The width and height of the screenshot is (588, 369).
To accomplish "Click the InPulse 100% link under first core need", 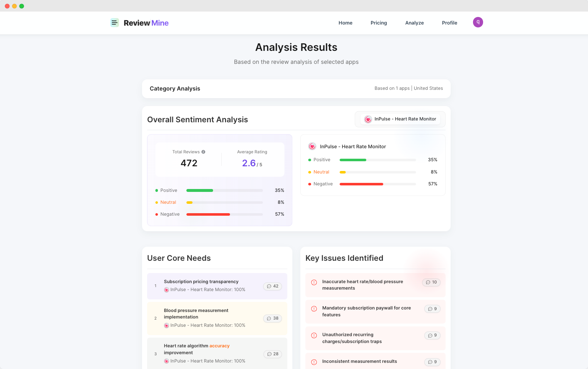I will pos(205,289).
